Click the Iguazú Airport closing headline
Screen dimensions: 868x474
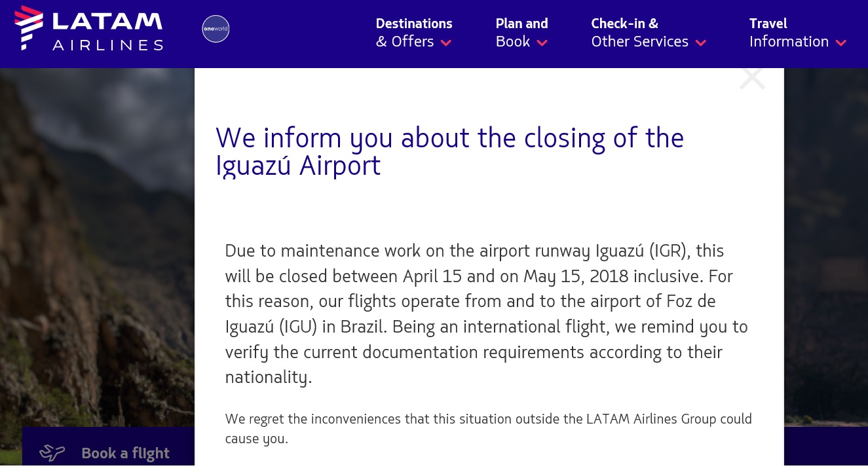(449, 151)
